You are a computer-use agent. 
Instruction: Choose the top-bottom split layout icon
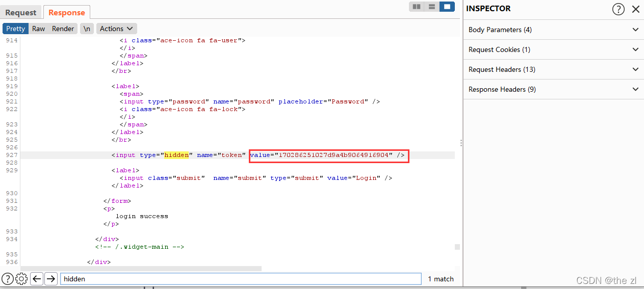pyautogui.click(x=432, y=7)
